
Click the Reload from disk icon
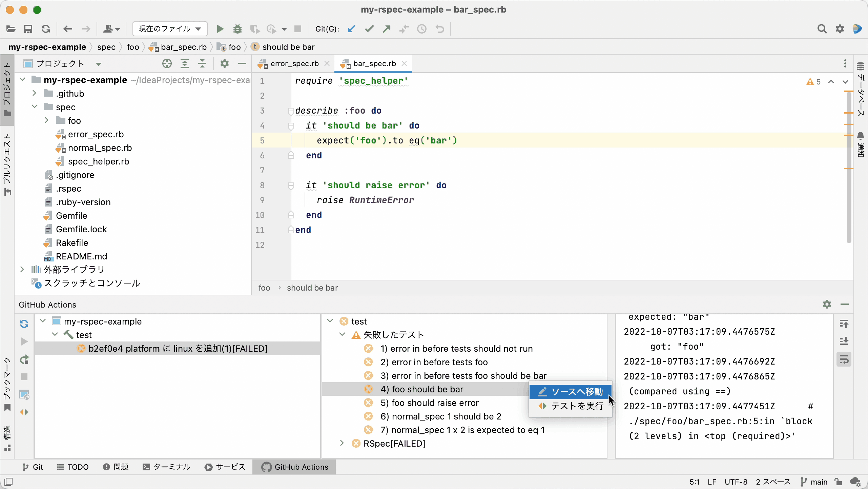46,29
